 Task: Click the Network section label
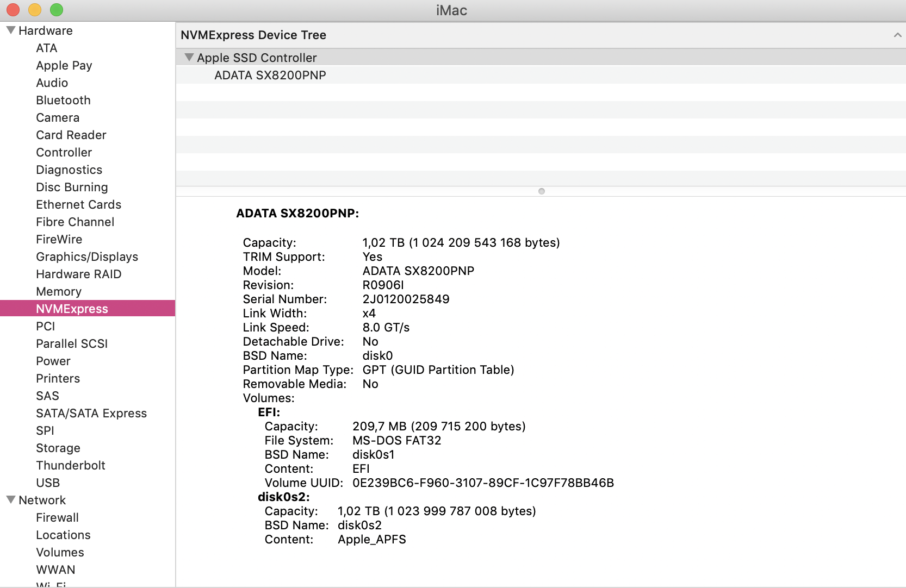[42, 500]
